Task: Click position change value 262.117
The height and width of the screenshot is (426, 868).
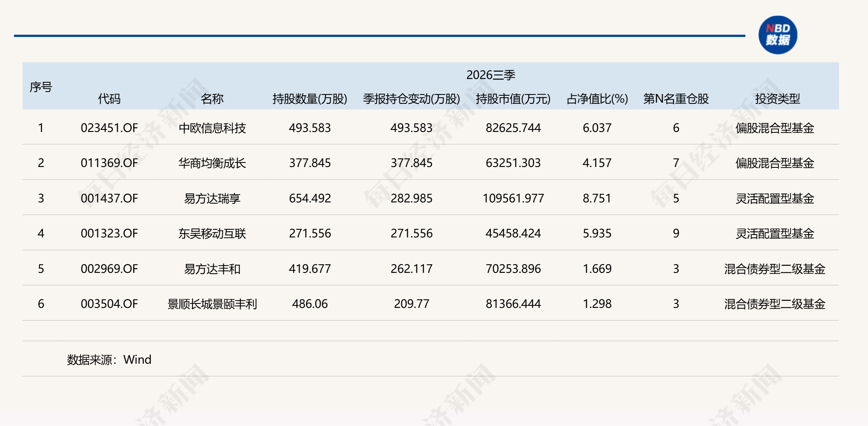Action: (412, 269)
